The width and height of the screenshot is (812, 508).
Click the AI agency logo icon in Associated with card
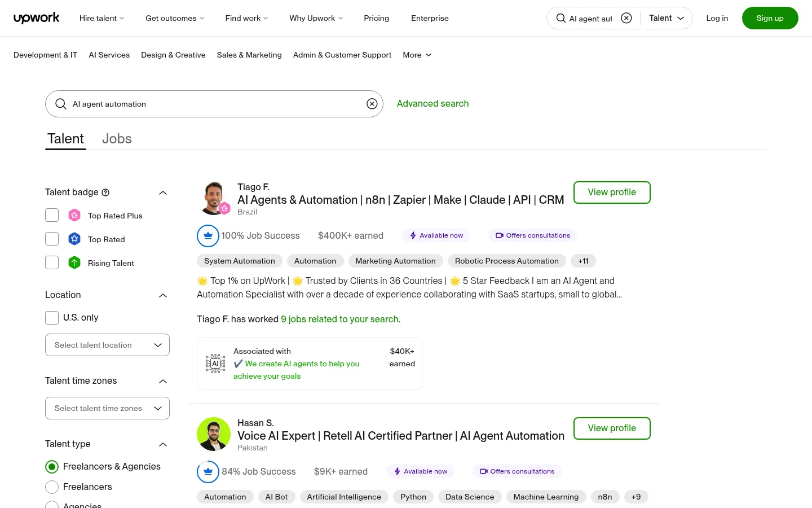click(x=215, y=364)
